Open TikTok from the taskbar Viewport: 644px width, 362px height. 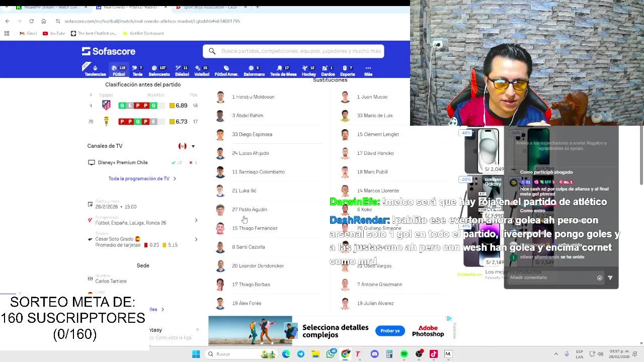pos(434,354)
